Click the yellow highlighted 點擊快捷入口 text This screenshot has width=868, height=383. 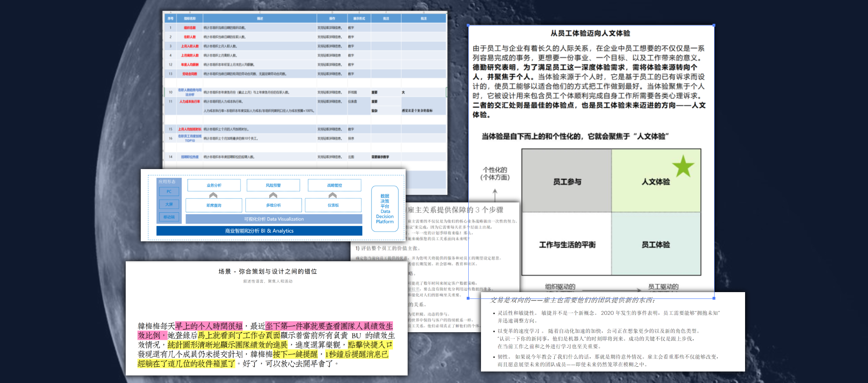pos(370,345)
